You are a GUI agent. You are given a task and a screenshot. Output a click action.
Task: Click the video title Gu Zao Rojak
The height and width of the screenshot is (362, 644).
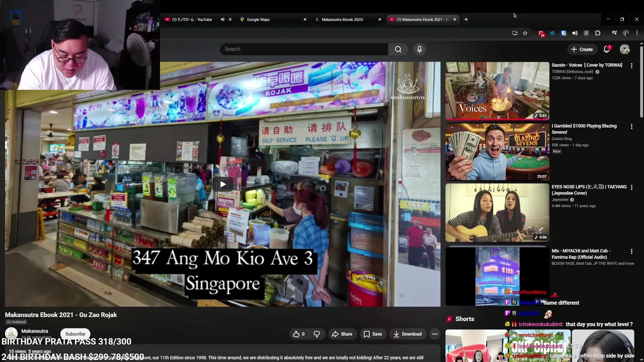pos(61,315)
